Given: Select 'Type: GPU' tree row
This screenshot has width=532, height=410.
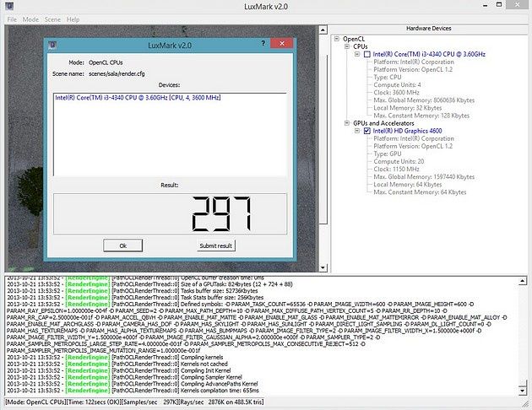Looking at the screenshot, I should click(x=388, y=154).
